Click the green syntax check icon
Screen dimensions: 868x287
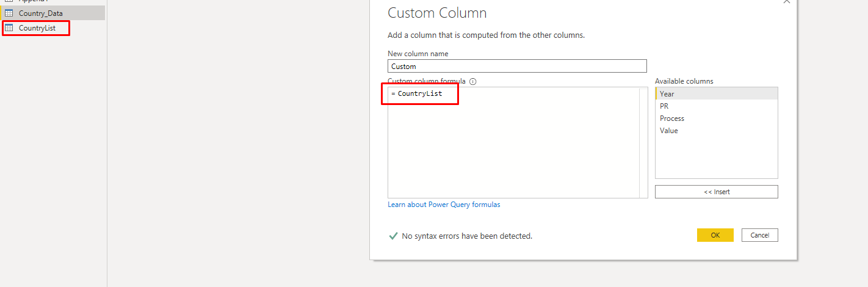(393, 236)
